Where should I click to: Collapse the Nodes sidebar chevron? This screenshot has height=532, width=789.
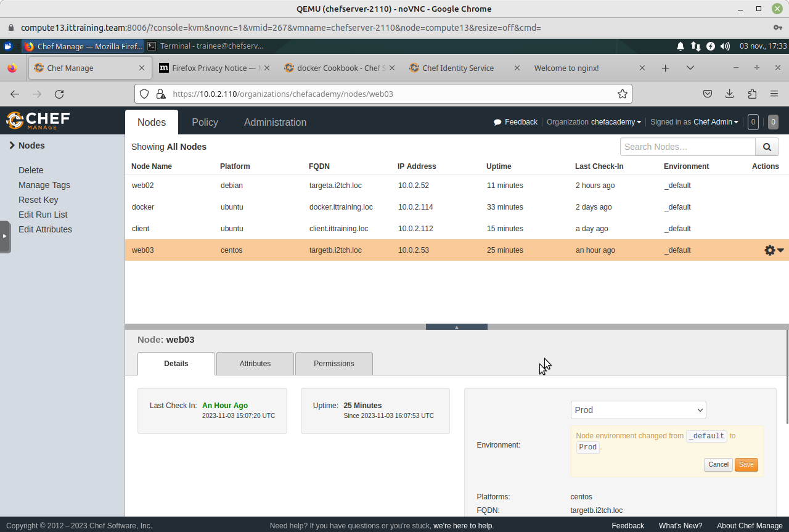point(12,145)
